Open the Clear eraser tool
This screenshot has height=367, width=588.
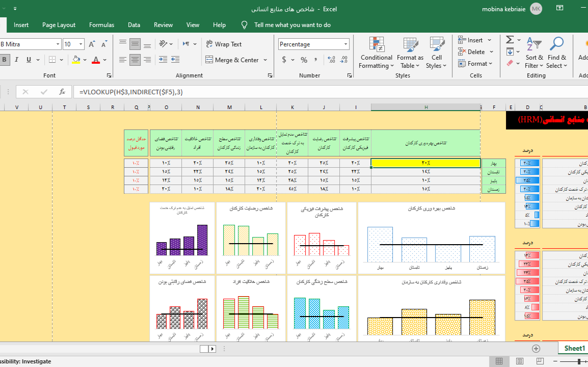[510, 63]
